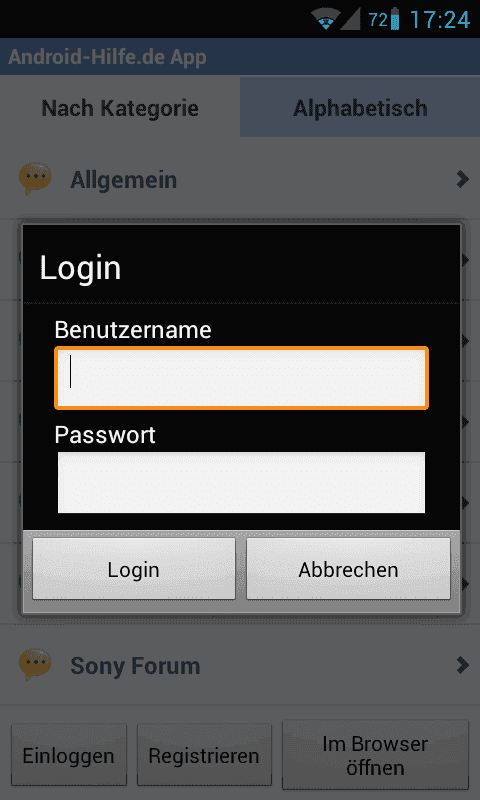This screenshot has height=800, width=480.
Task: Expand the Sony Forum chevron arrow
Action: click(x=462, y=665)
